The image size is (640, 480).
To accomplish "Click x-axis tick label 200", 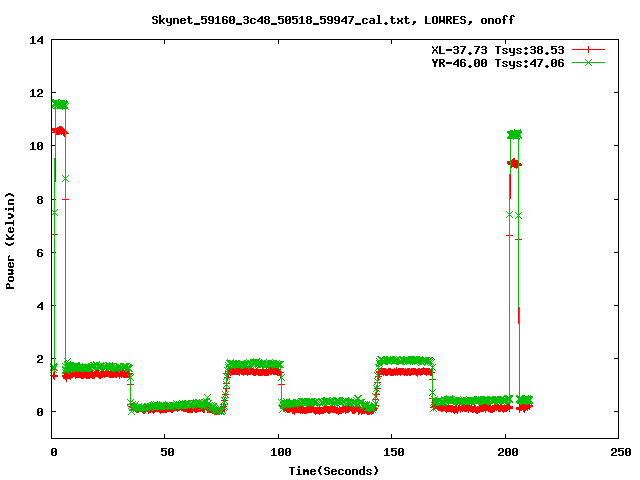I will (x=508, y=452).
